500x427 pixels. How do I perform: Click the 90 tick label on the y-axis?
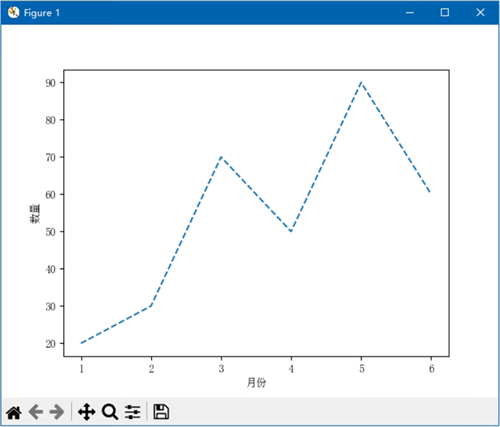click(50, 83)
